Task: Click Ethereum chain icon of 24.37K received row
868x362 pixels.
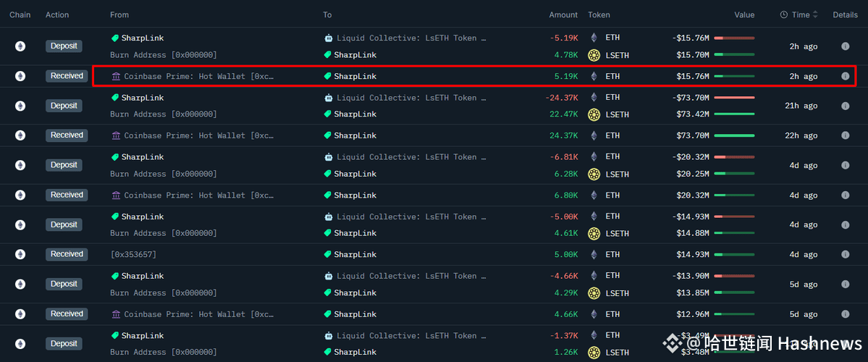Action: (20, 135)
